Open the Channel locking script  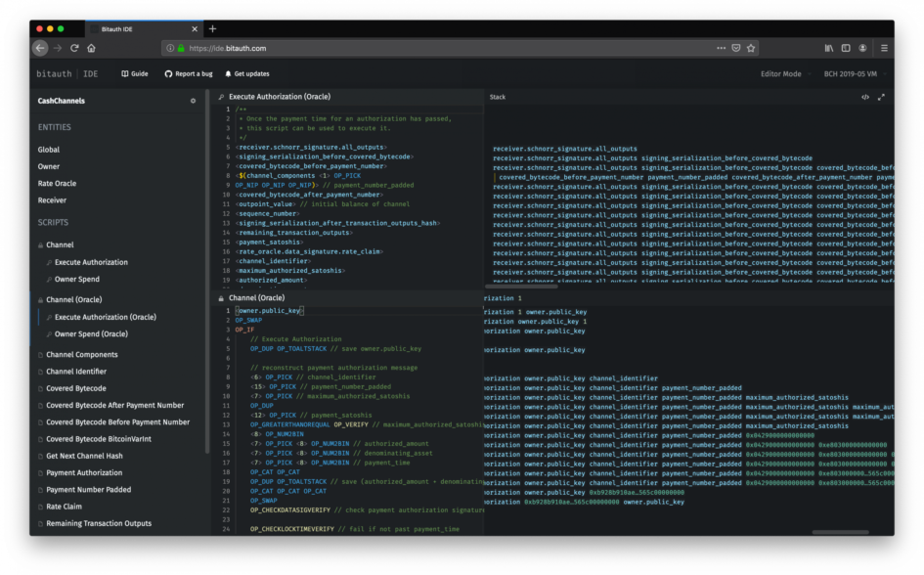[x=60, y=245]
